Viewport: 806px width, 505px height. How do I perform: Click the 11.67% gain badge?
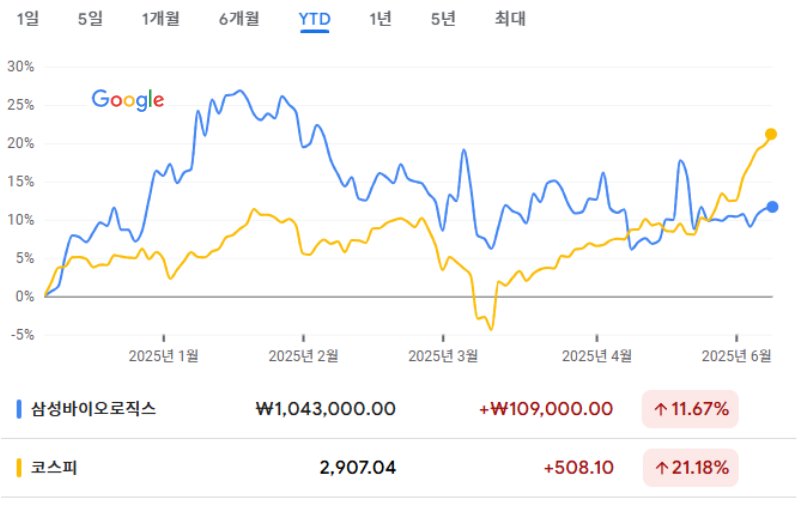(x=690, y=409)
